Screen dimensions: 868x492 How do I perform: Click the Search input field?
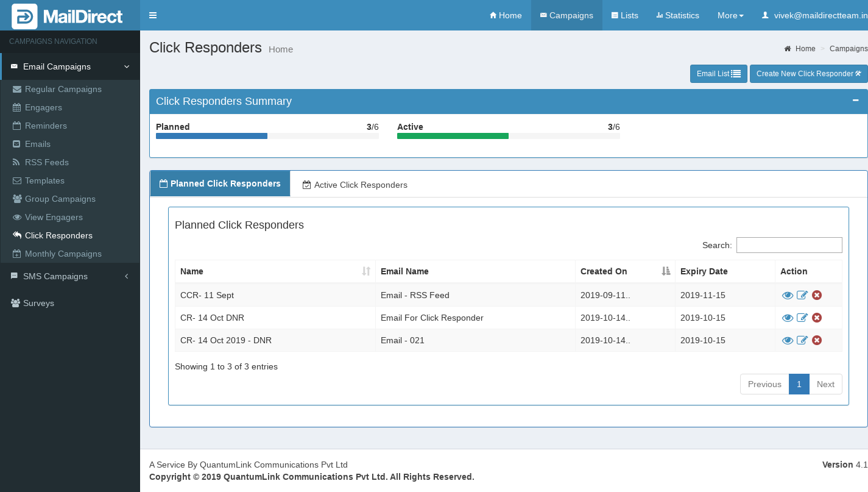click(789, 245)
